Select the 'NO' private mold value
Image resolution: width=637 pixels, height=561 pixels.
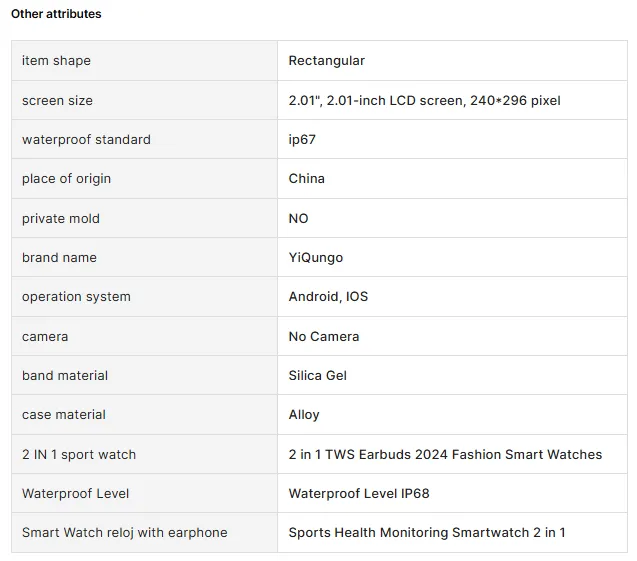298,219
